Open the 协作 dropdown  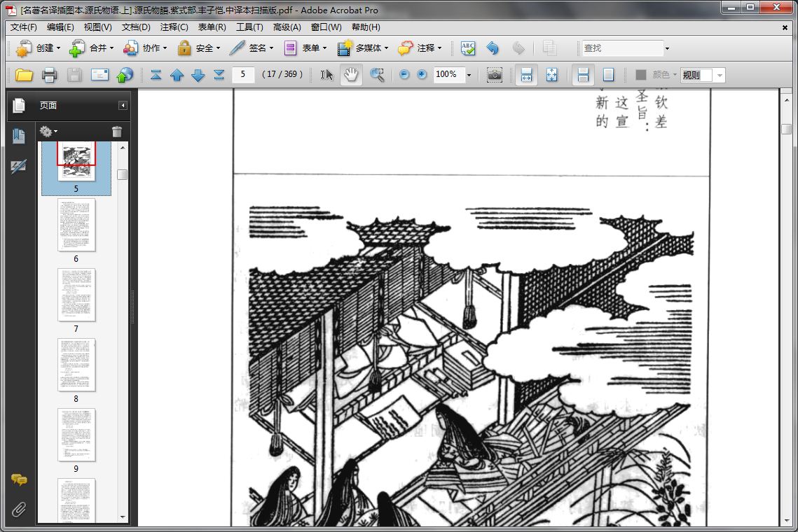coord(144,48)
